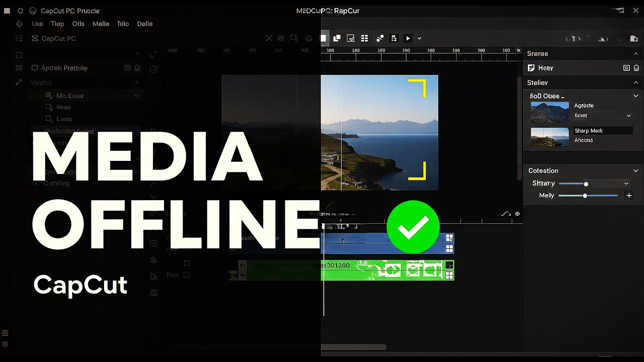This screenshot has height=362, width=644.
Task: Click the zoom icon above timeline right
Action: 517,214
